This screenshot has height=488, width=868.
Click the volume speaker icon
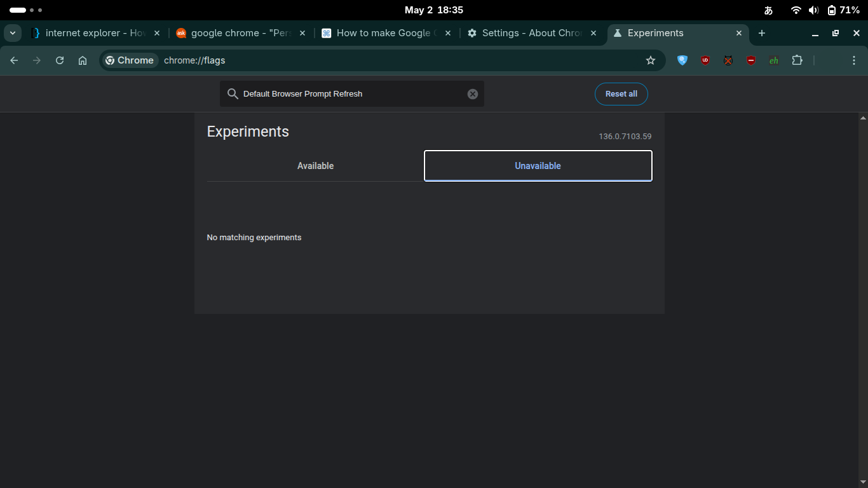[813, 10]
